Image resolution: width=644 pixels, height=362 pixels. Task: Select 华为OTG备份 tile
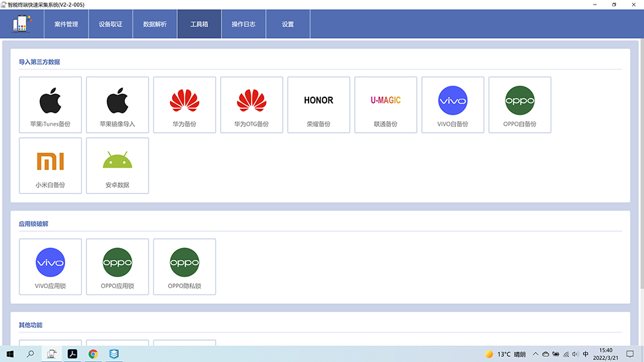click(x=251, y=105)
